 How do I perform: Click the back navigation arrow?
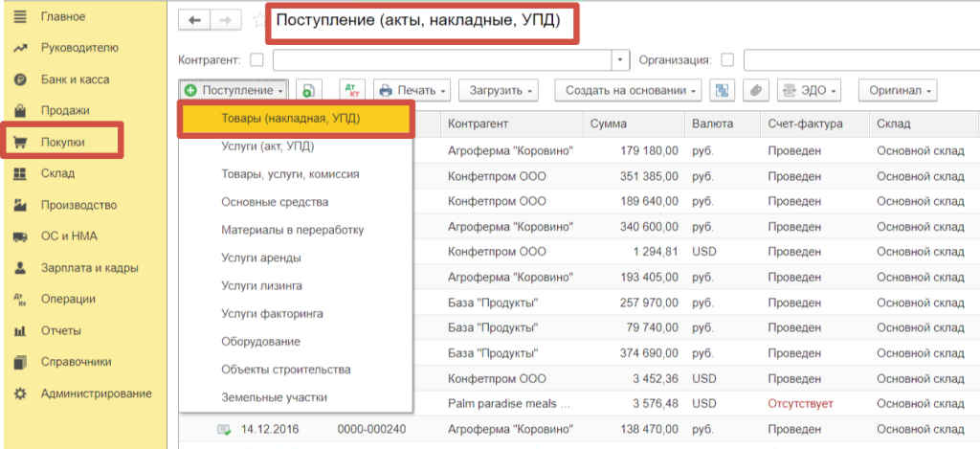195,20
